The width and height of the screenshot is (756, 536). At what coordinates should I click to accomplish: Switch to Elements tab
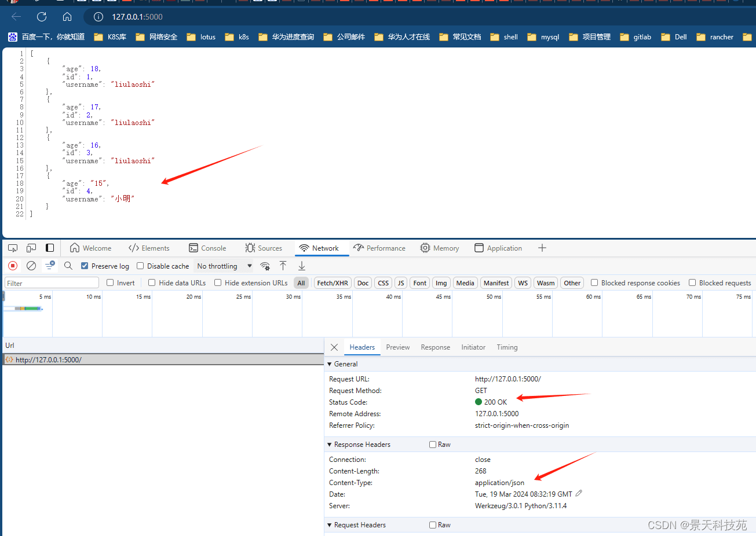click(x=149, y=248)
